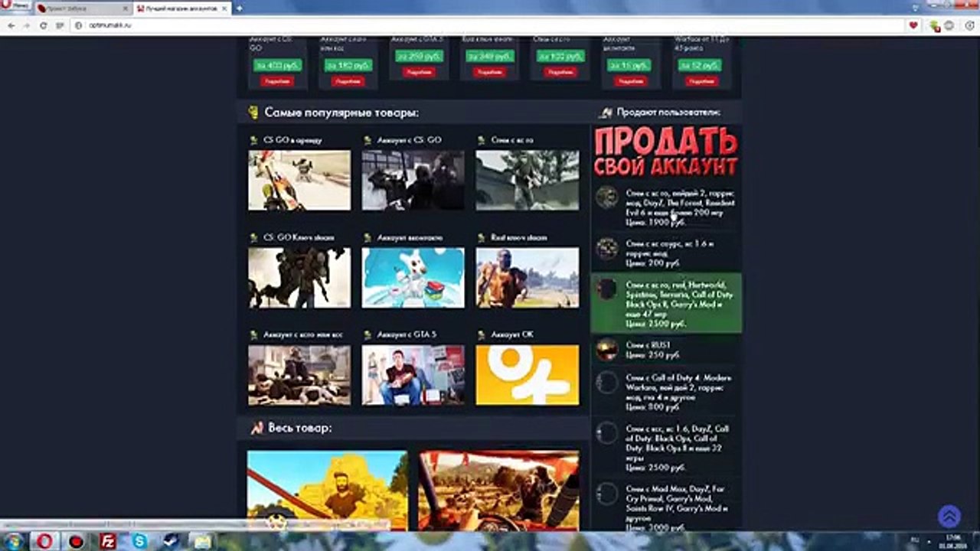This screenshot has height=551, width=980.
Task: Open the Call of Duty 4 Modern Warfare listing
Action: point(666,392)
